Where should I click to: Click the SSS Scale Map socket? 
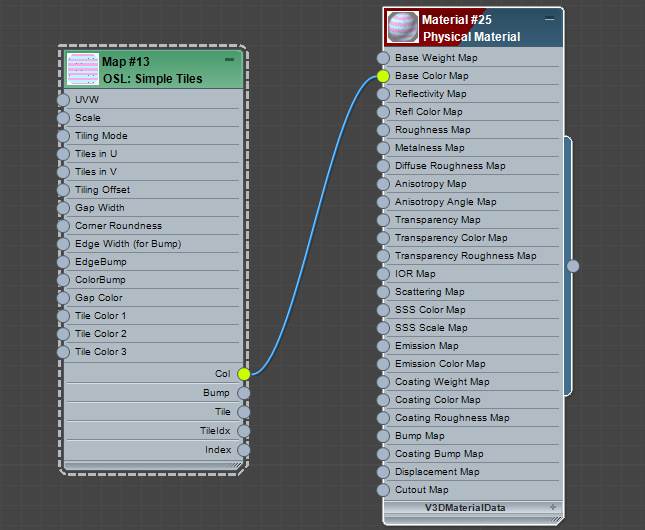click(383, 328)
